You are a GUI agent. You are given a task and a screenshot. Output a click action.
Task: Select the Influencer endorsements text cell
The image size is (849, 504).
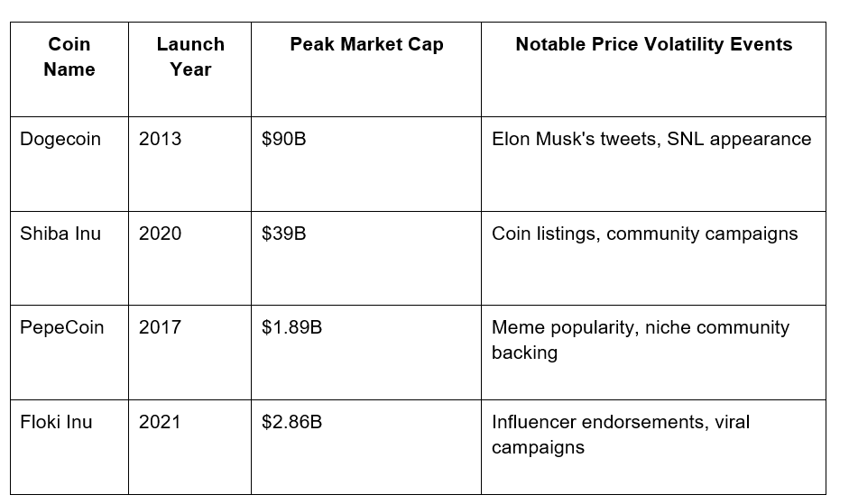653,447
